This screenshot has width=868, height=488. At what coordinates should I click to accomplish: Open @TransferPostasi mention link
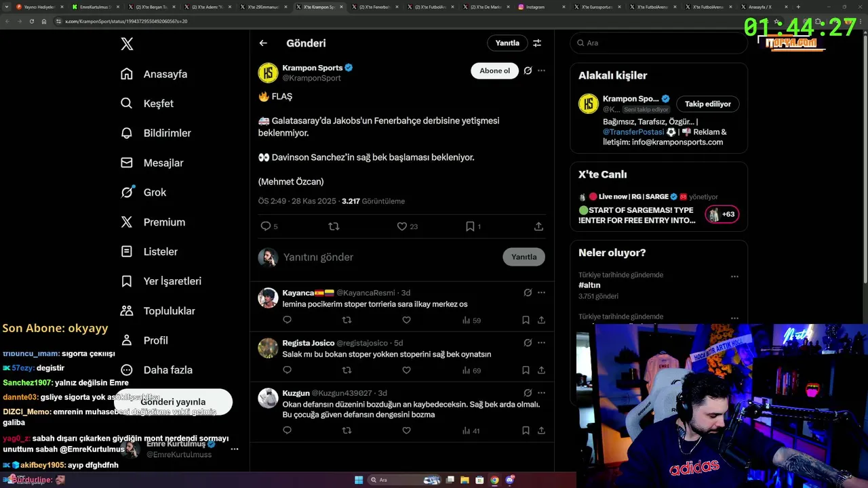pos(633,132)
